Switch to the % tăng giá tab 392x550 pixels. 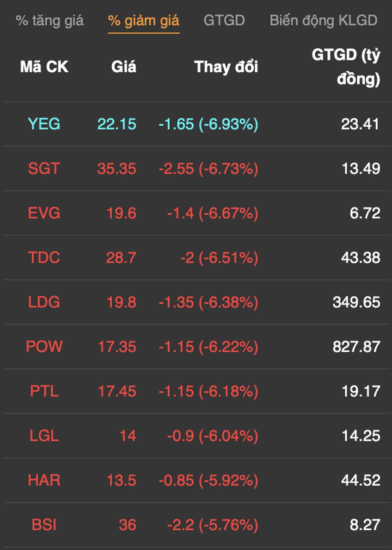[x=50, y=21]
